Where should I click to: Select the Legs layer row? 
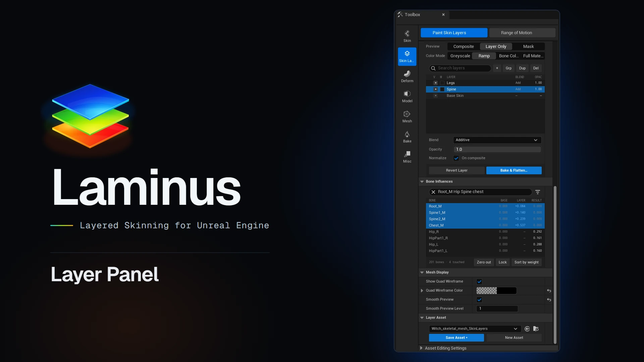point(485,83)
